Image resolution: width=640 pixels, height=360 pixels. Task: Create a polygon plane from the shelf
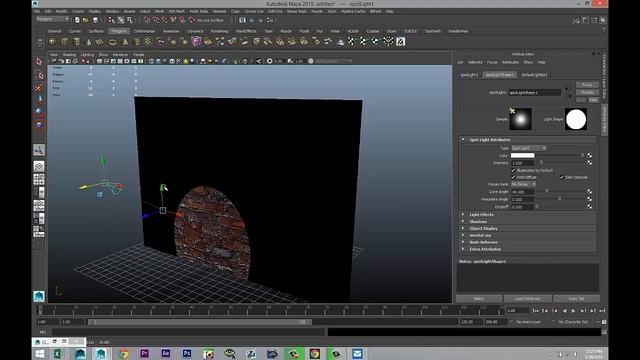point(100,42)
